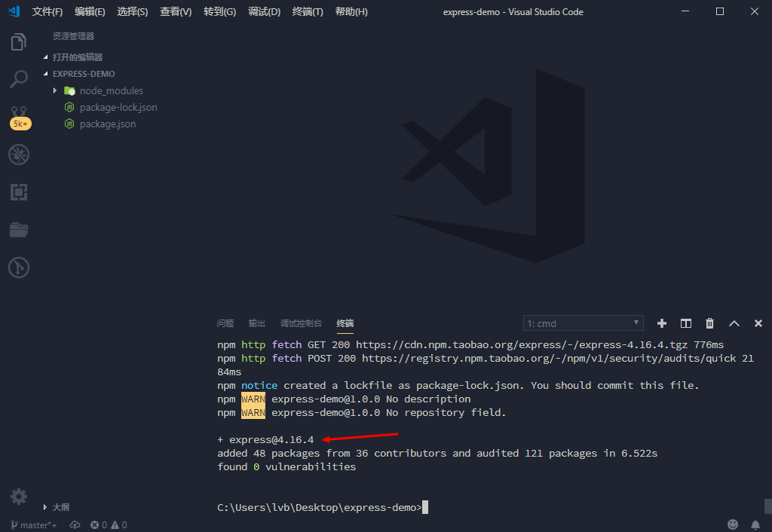Open the Search activity bar icon
772x532 pixels.
tap(19, 78)
